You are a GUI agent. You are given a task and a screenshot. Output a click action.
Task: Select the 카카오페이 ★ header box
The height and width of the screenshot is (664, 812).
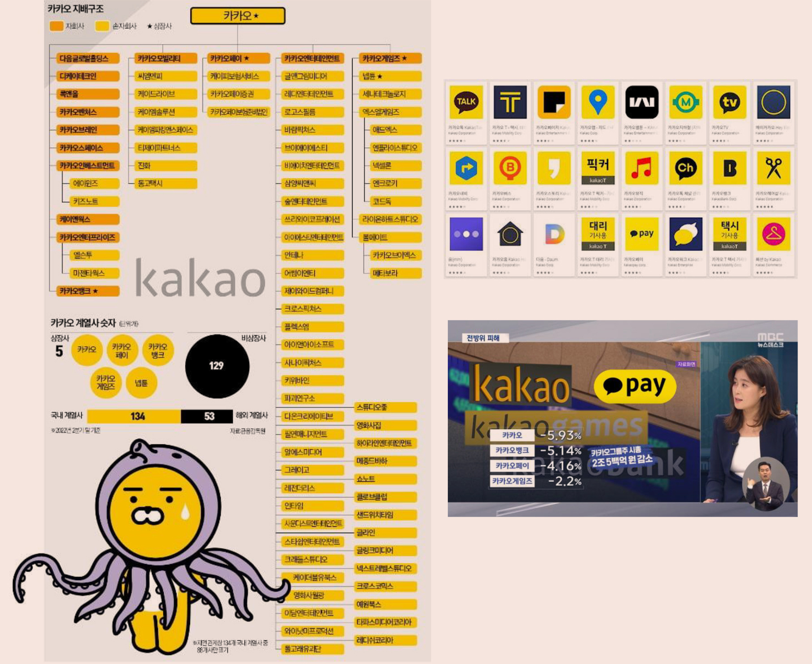(239, 58)
